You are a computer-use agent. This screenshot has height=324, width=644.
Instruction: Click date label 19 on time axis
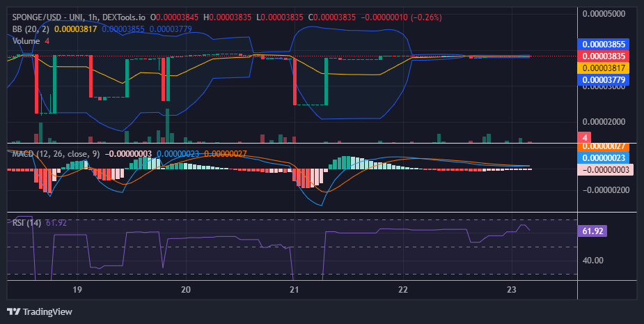coord(77,289)
